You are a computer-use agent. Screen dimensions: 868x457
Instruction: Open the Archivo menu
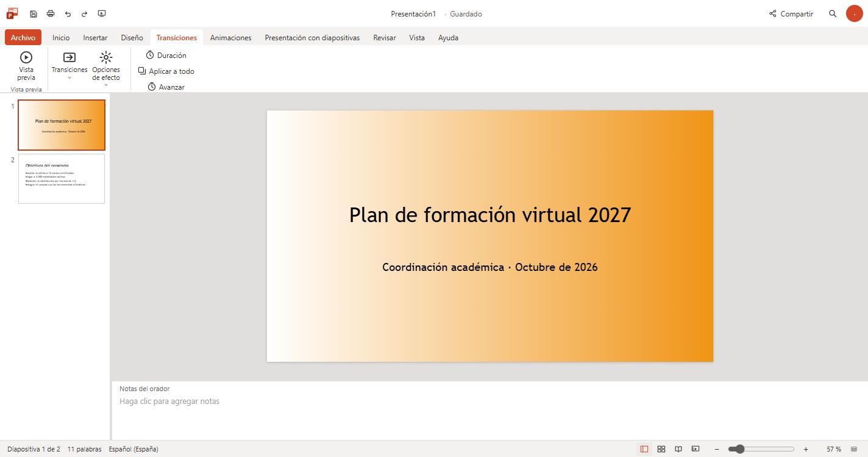pyautogui.click(x=23, y=37)
